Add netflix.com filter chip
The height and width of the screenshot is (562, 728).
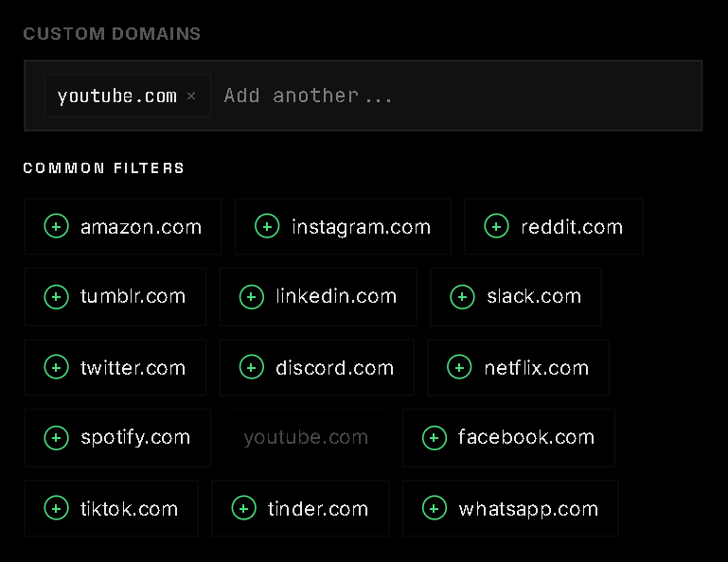518,367
